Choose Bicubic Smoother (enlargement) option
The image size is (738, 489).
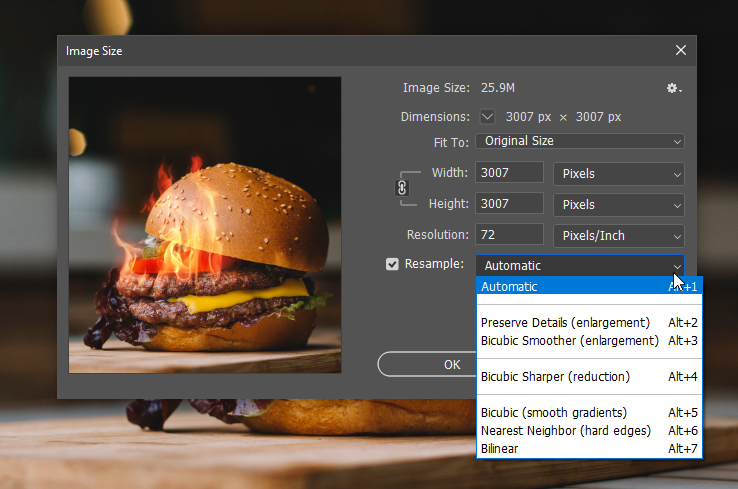pyautogui.click(x=589, y=341)
